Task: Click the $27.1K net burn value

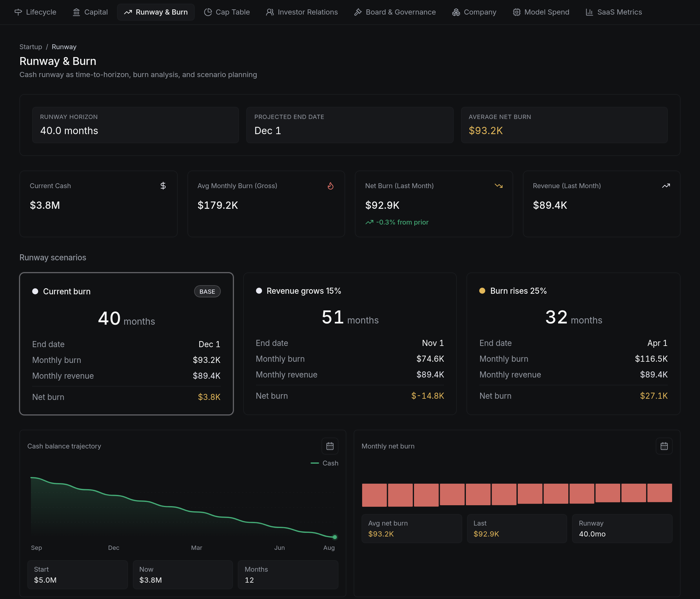Action: tap(654, 396)
